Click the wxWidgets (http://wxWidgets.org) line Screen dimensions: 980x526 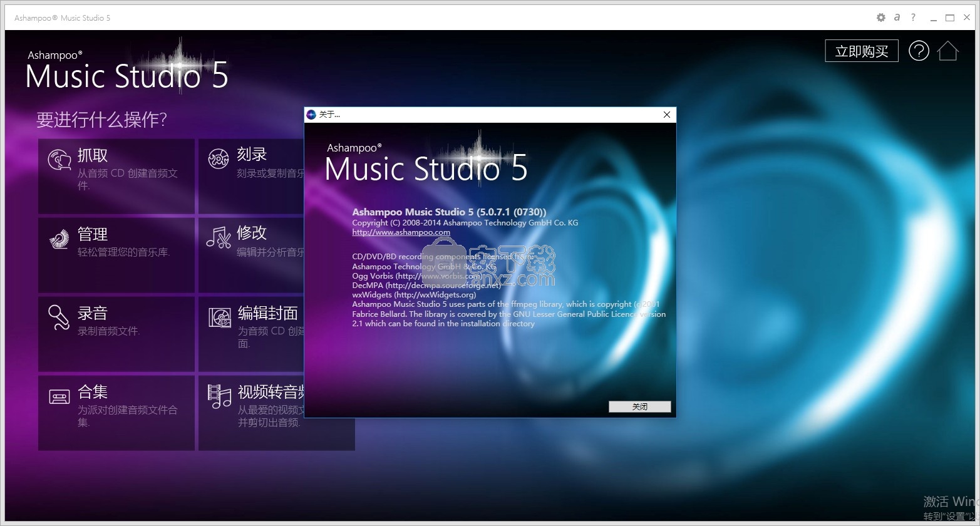(414, 295)
